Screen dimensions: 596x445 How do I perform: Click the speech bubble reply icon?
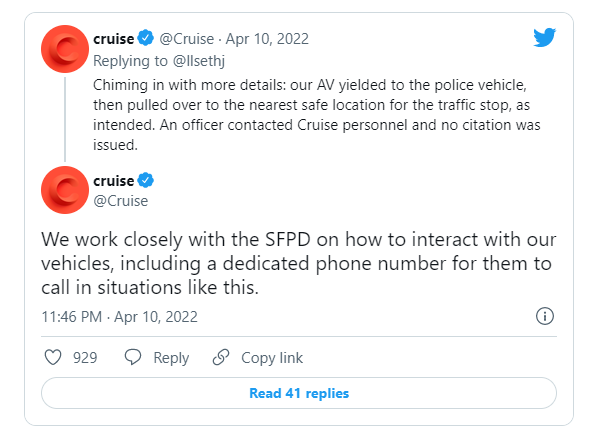click(x=133, y=357)
